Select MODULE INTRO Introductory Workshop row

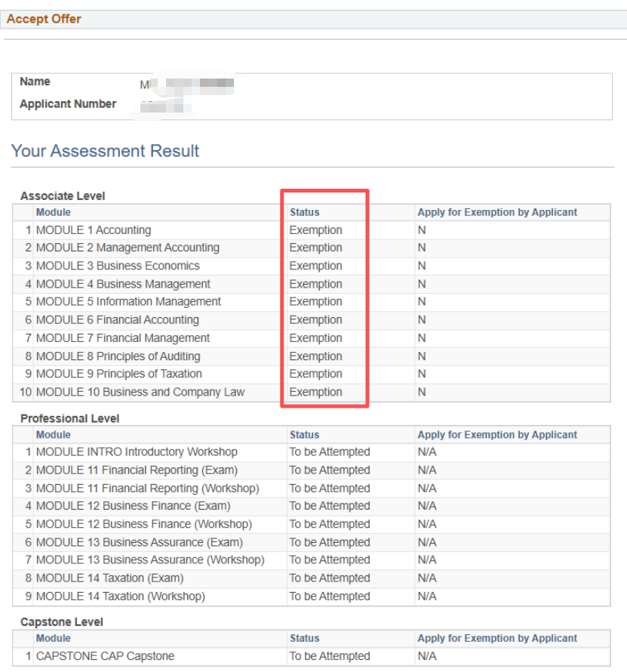point(137,452)
